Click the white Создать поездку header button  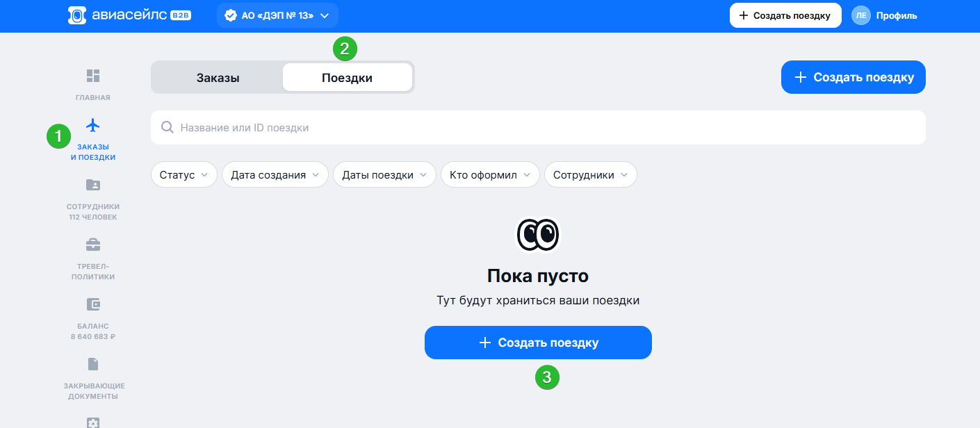785,15
